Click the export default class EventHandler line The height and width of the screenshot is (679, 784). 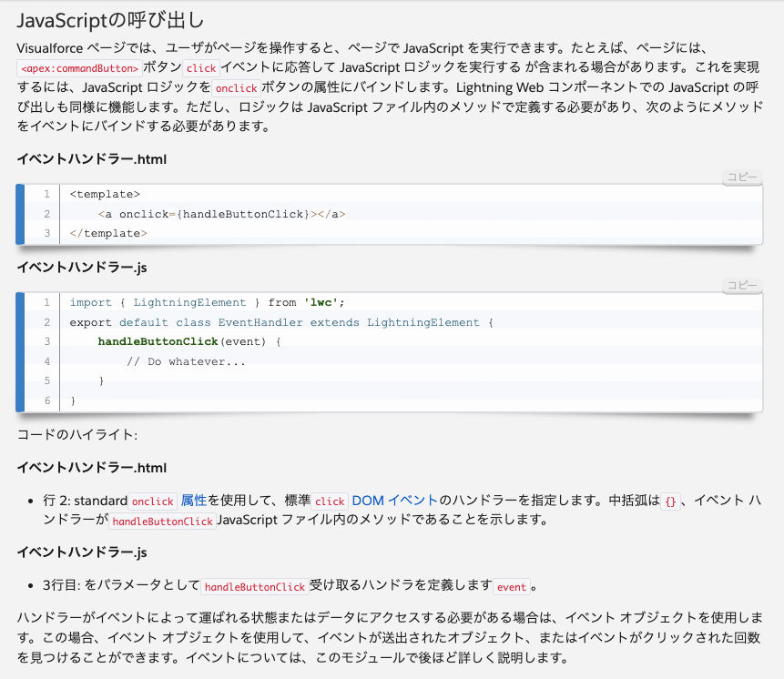(x=281, y=322)
